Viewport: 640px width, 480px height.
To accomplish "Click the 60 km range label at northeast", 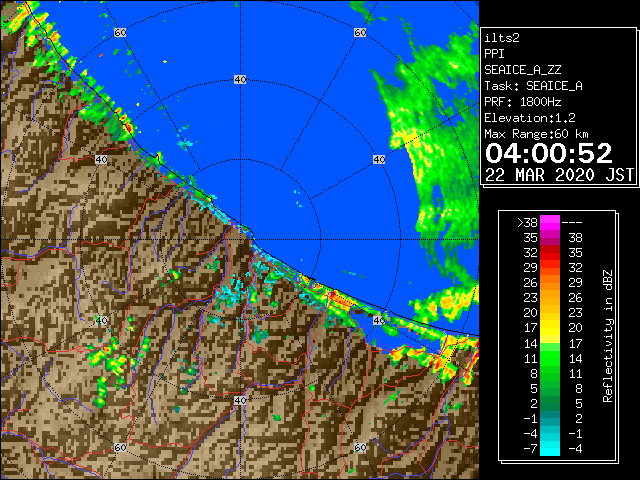I will pyautogui.click(x=360, y=32).
